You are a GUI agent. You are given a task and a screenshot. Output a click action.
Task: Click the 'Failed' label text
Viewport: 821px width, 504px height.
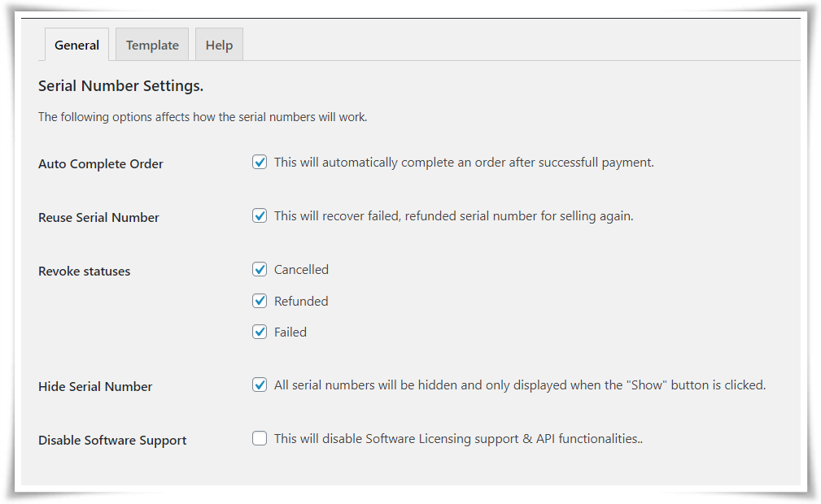290,332
